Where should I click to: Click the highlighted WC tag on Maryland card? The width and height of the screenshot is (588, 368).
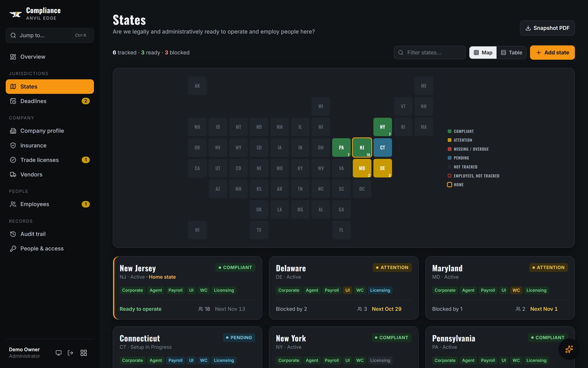[x=516, y=290]
